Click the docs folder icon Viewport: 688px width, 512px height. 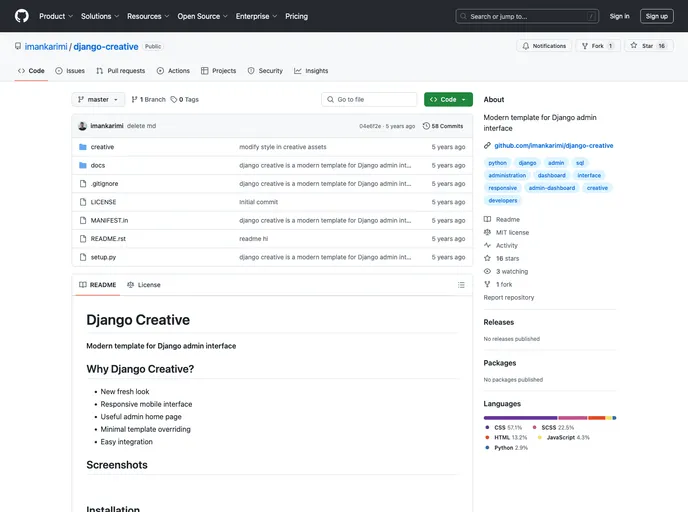[x=82, y=165]
